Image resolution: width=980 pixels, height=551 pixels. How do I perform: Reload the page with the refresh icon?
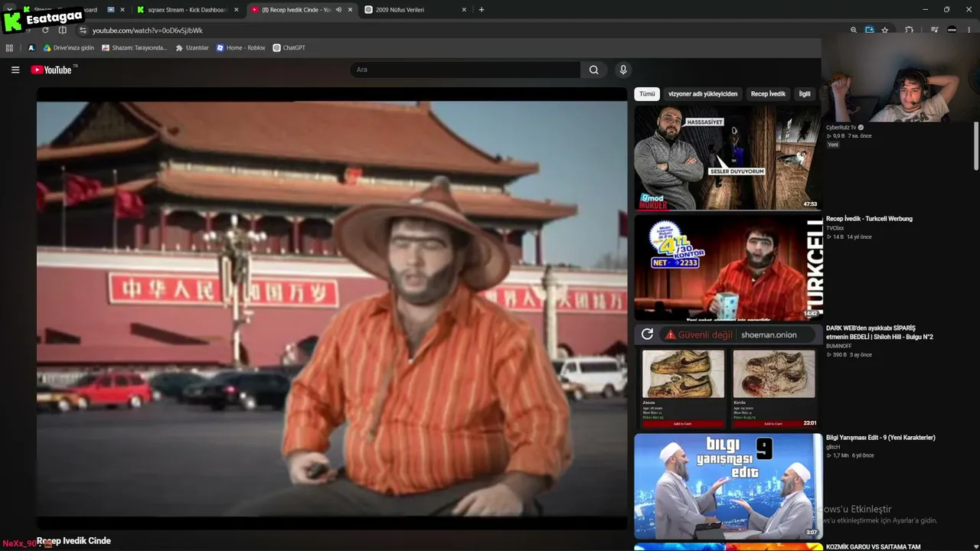[45, 31]
